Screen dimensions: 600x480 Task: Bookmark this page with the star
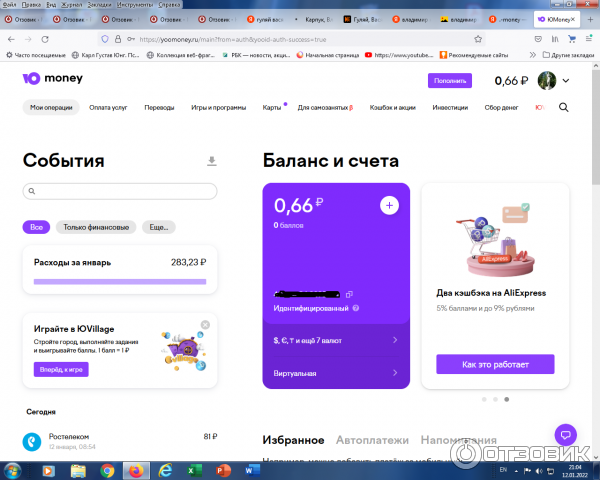[478, 39]
